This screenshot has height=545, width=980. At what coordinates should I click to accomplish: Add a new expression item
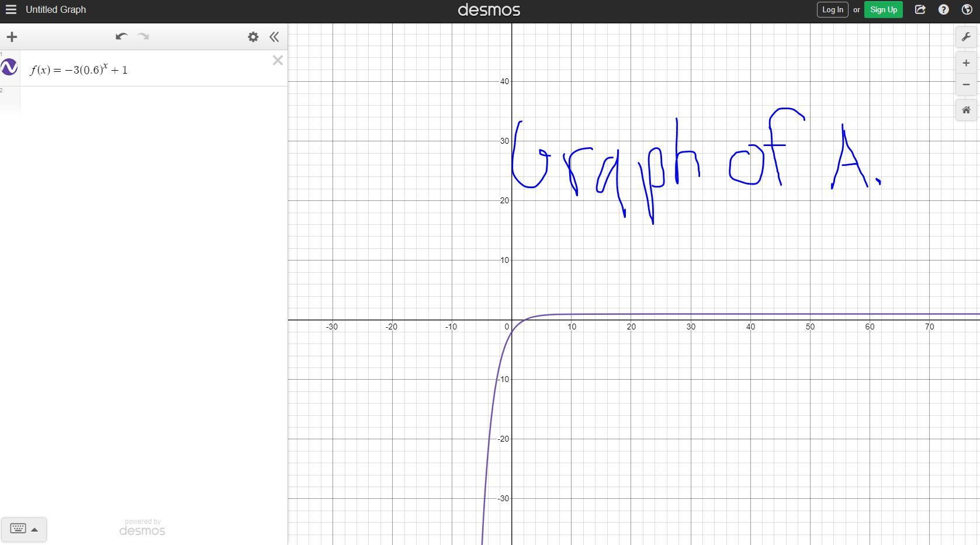12,37
